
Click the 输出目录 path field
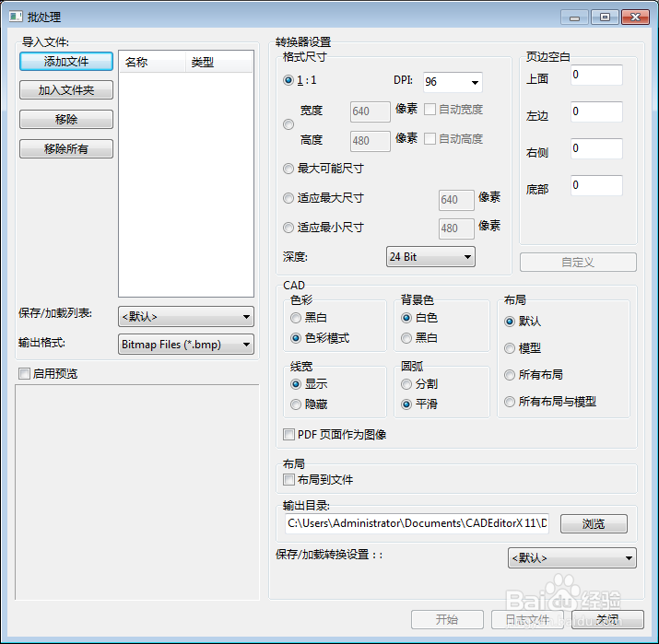click(417, 523)
